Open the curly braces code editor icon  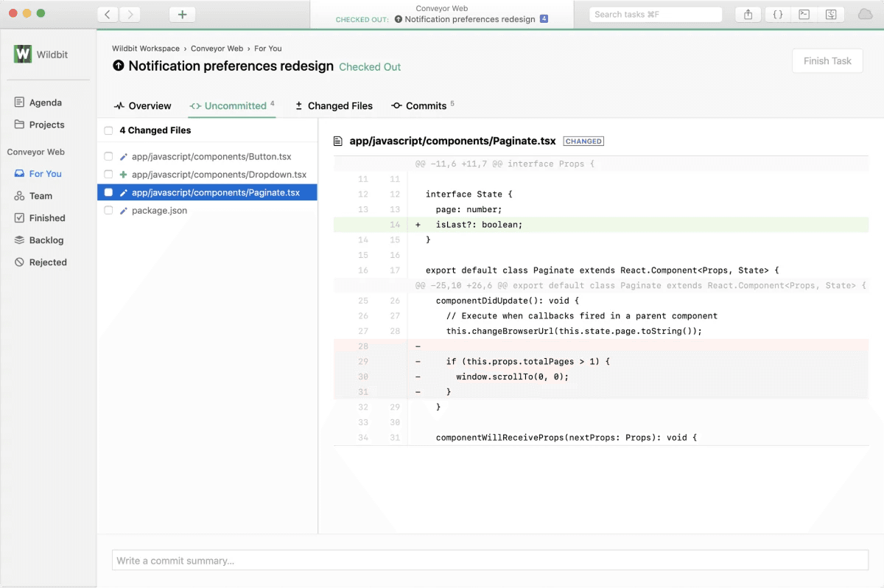tap(777, 14)
